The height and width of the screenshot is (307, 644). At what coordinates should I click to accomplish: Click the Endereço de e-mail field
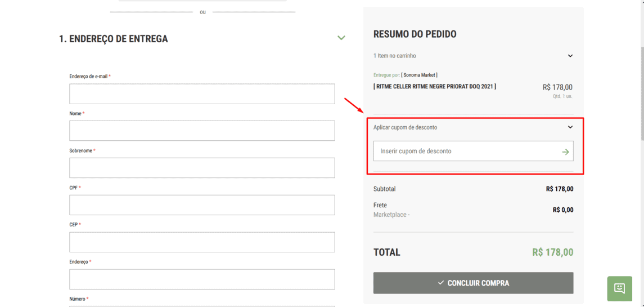[x=202, y=94]
